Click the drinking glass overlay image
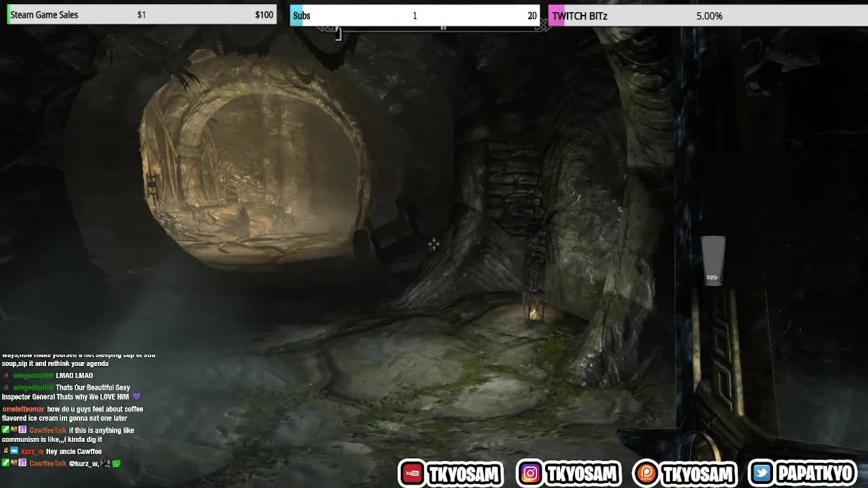Image resolution: width=868 pixels, height=488 pixels. point(713,261)
